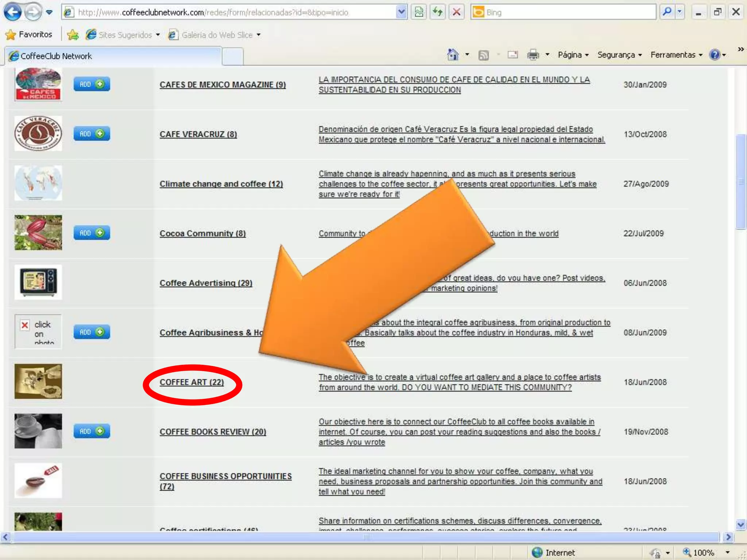Open the COFFEE ART (22) community link
Image resolution: width=747 pixels, height=560 pixels.
pos(191,382)
